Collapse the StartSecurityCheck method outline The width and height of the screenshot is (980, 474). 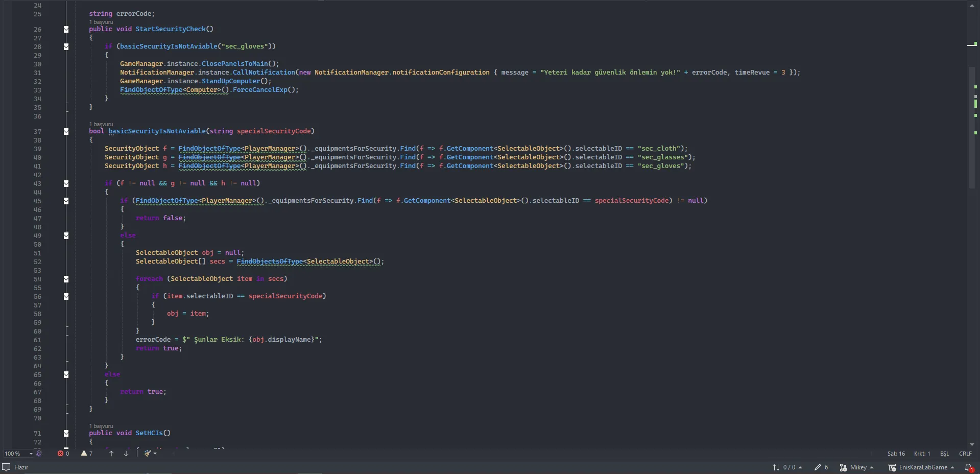click(x=66, y=29)
